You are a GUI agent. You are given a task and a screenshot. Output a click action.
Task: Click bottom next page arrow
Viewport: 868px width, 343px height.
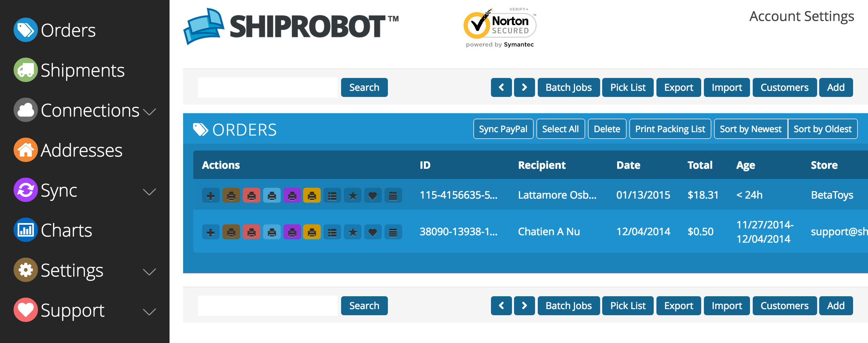pos(524,306)
